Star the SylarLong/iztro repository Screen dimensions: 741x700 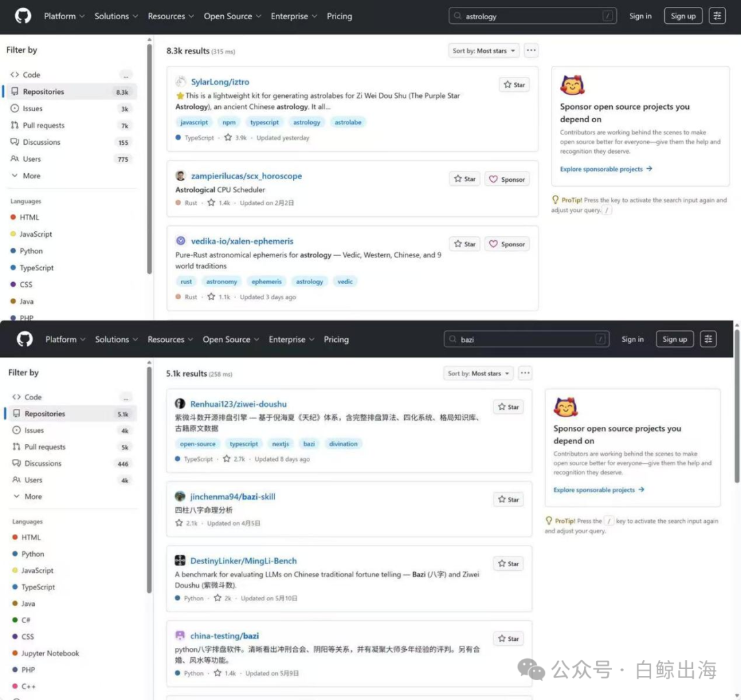(514, 84)
